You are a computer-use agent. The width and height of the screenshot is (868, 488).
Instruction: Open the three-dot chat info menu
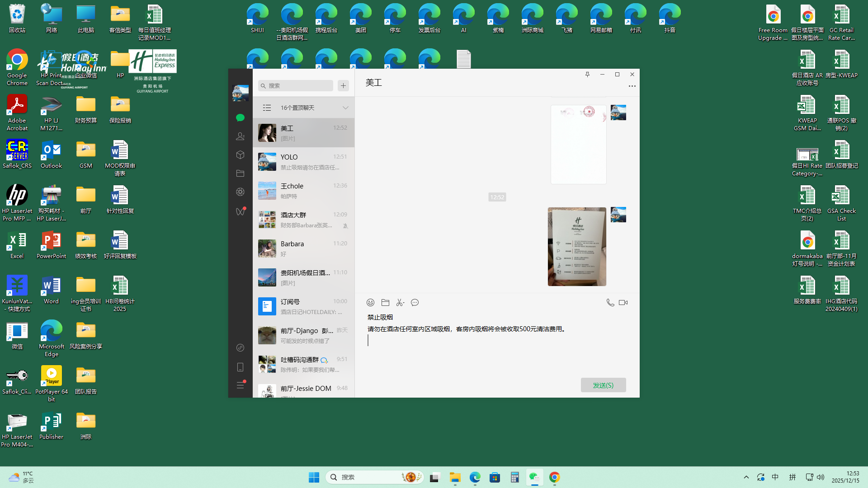[x=632, y=86]
